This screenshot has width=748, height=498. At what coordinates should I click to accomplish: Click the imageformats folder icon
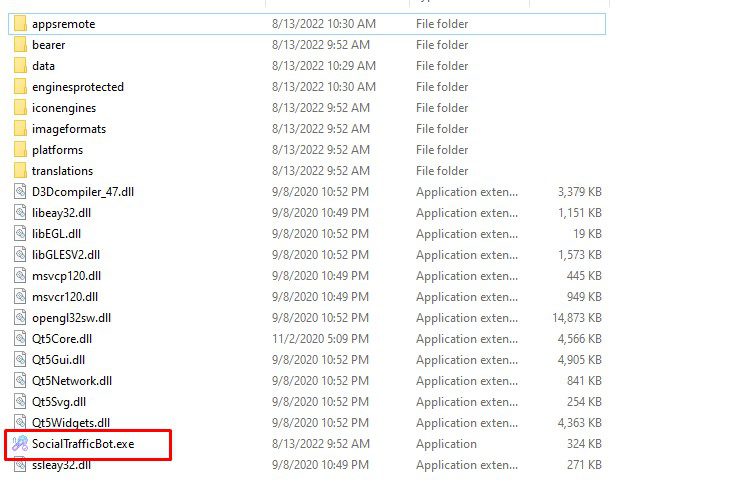20,128
